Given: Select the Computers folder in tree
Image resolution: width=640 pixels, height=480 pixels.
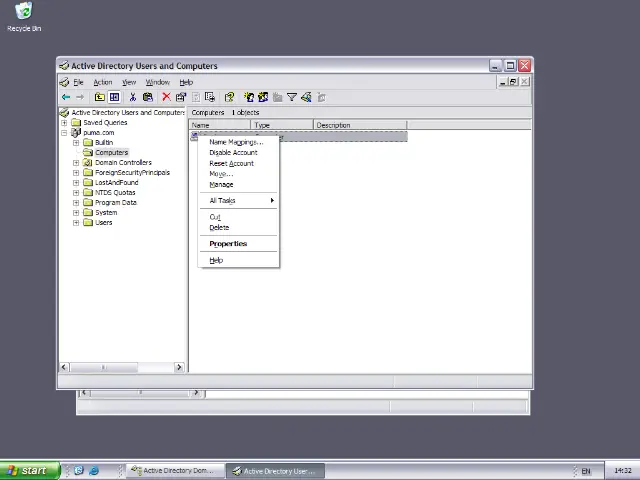Looking at the screenshot, I should (111, 153).
